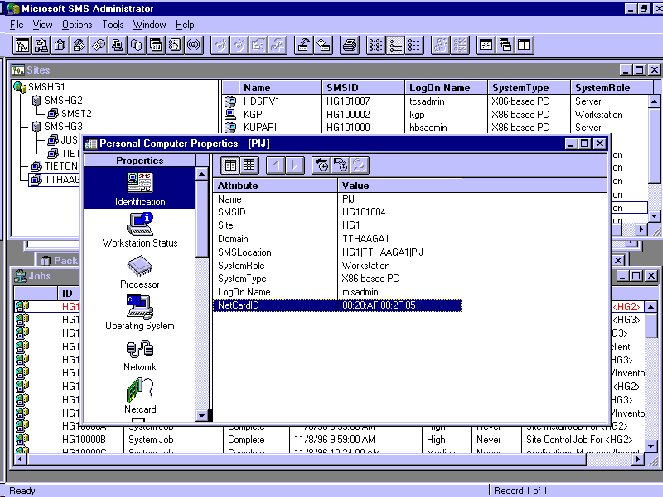Click scroll-up arrow of Sites machine list

tap(654, 101)
